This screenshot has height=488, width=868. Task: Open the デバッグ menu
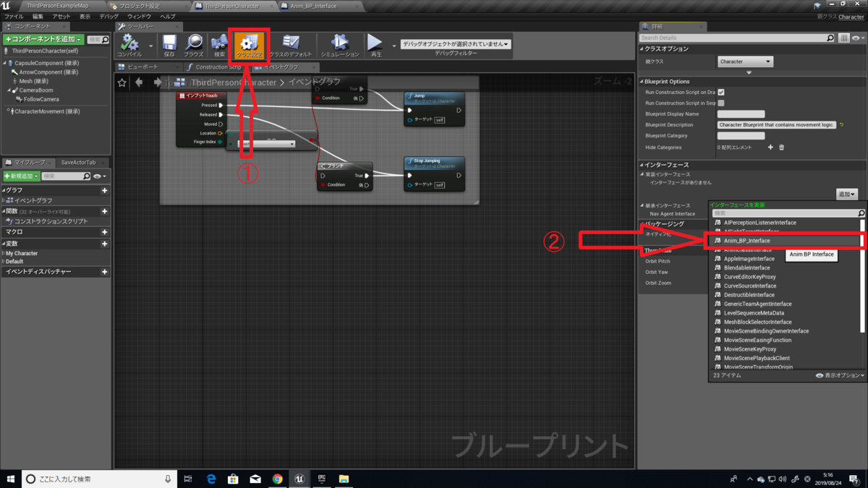(x=109, y=16)
